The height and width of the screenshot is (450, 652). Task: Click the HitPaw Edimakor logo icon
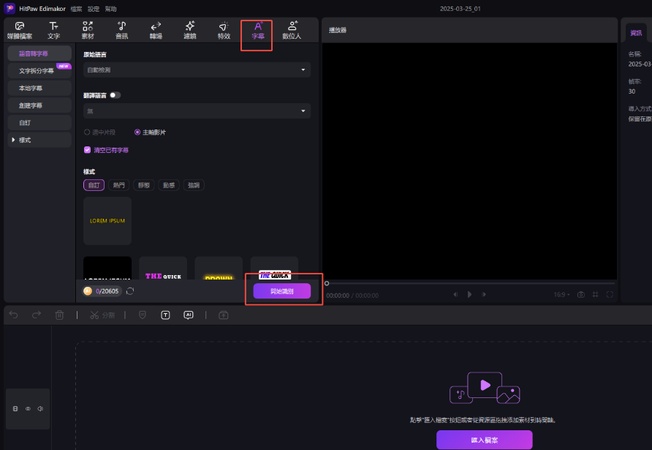click(x=9, y=8)
